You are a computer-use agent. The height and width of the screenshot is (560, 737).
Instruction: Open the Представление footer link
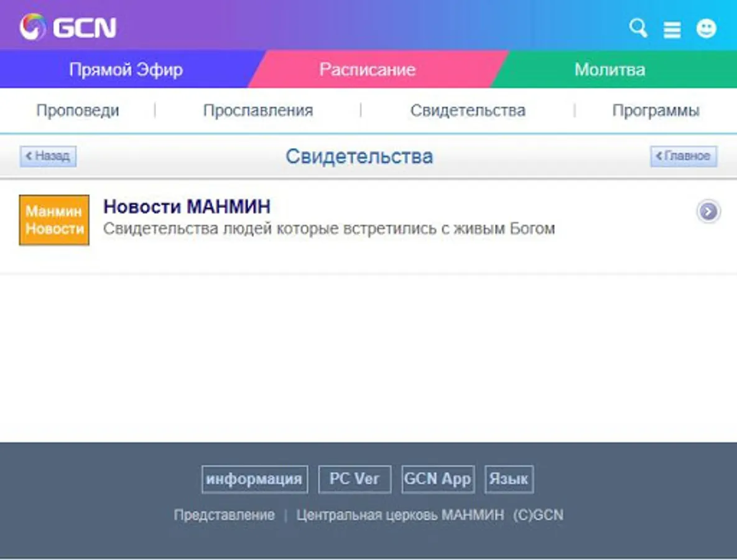224,515
